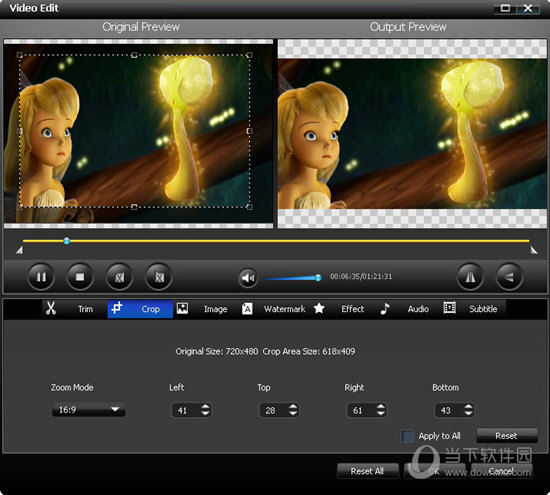Screen dimensions: 550x495
Task: Click the Bottom crop value field
Action: click(x=449, y=410)
